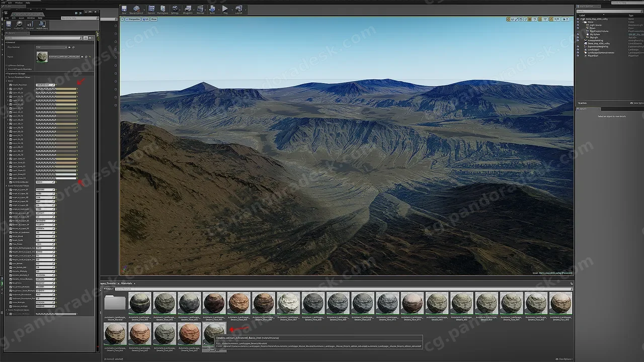The width and height of the screenshot is (644, 362).
Task: Click the Parent material thumbnail in Details
Action: click(42, 57)
